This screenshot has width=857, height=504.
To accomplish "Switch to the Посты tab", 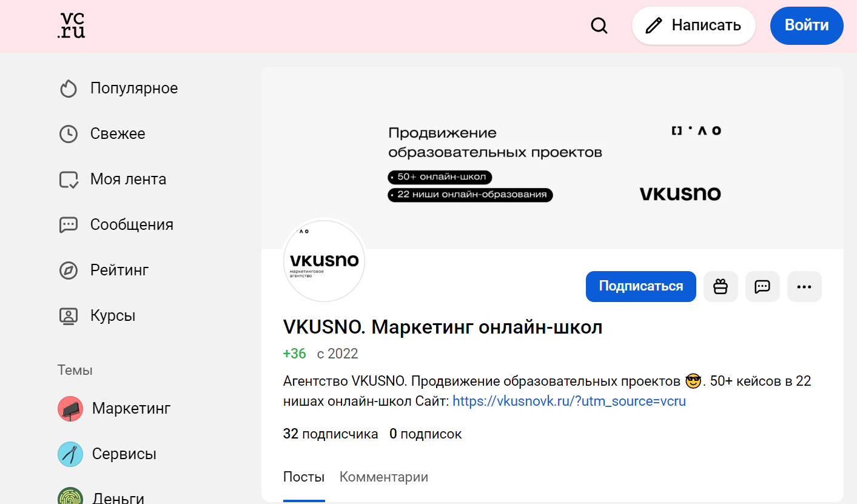I will coord(304,477).
